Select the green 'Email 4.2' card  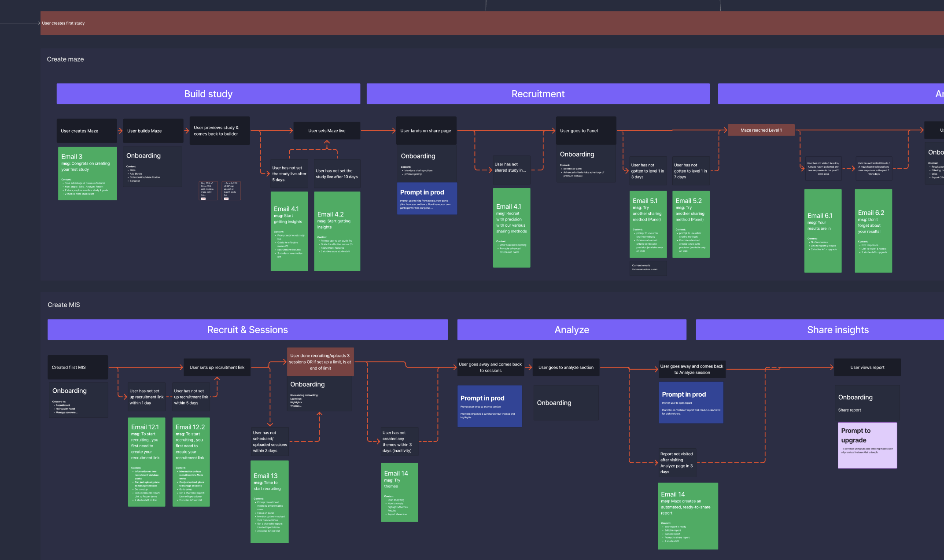[x=337, y=231]
